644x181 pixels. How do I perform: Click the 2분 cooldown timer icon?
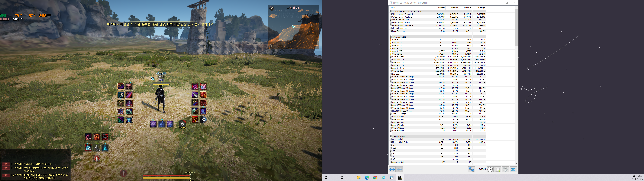[x=203, y=120]
